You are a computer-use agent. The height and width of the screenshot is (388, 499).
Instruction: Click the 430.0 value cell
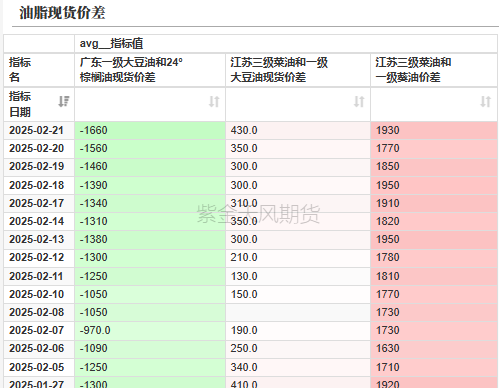click(x=298, y=130)
